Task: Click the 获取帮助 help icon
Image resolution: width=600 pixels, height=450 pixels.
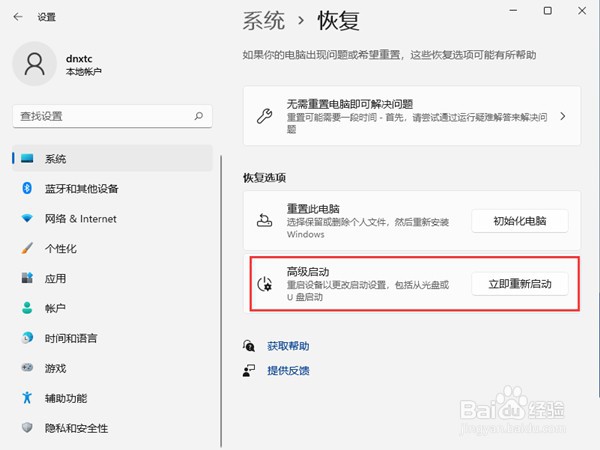Action: pos(249,346)
